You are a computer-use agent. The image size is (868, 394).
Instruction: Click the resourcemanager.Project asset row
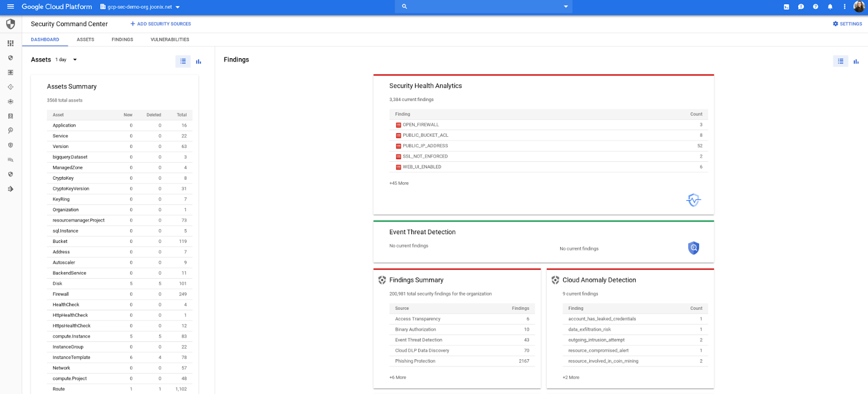(x=119, y=220)
